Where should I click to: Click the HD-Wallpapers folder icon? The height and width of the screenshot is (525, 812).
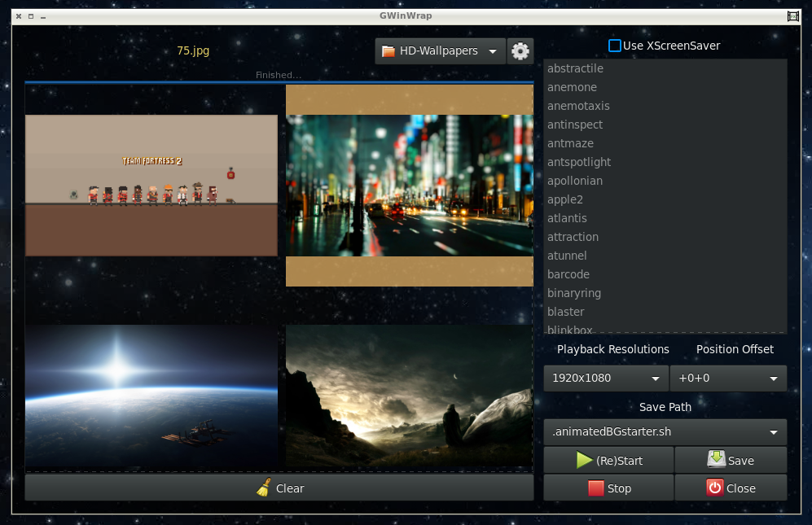(x=388, y=50)
